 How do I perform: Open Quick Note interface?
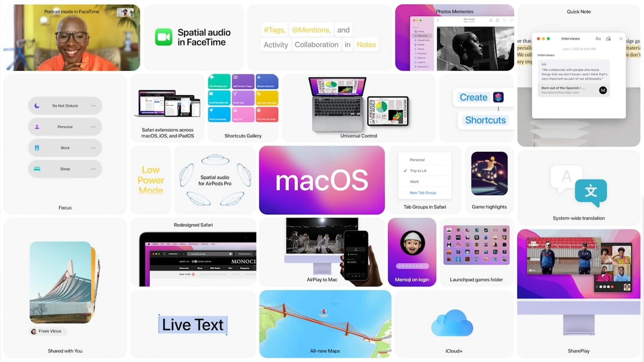tap(579, 75)
